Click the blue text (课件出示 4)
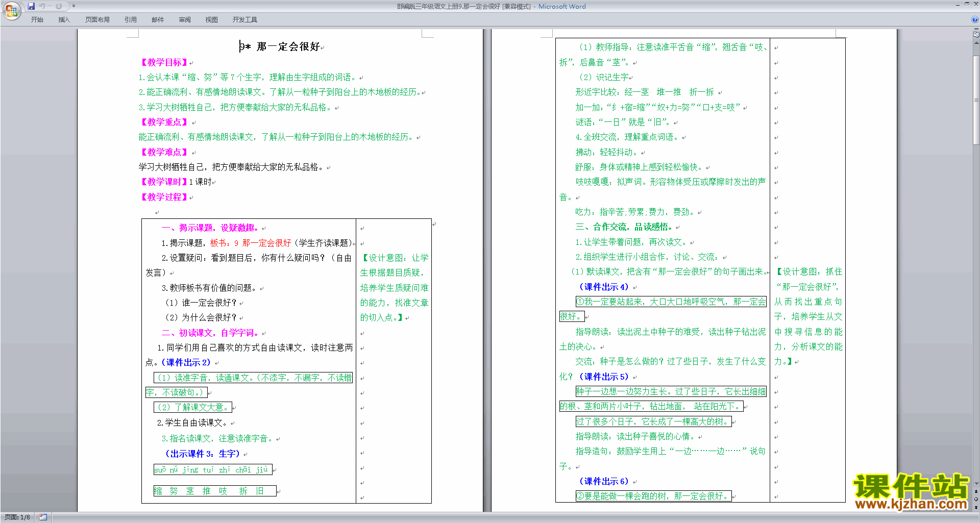 point(604,287)
